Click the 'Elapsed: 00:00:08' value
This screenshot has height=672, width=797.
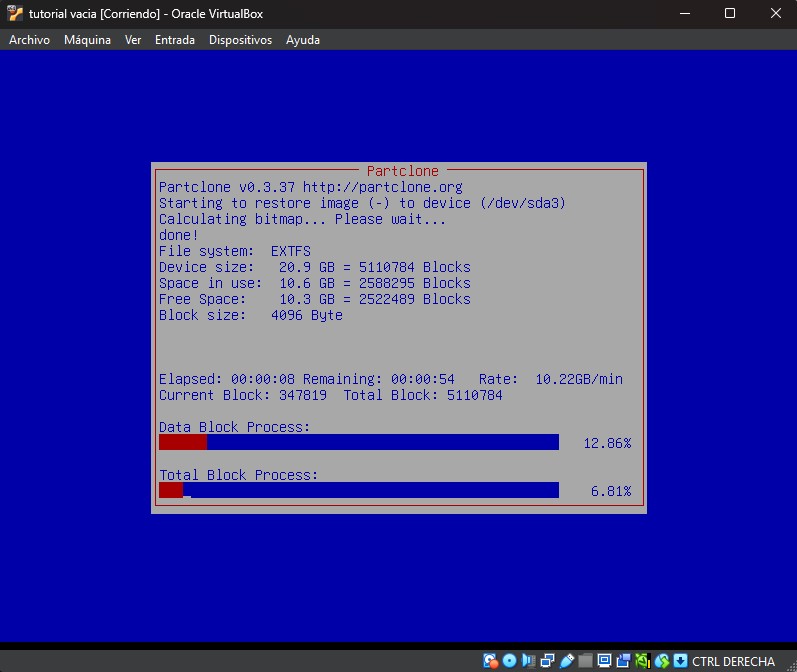(x=227, y=379)
